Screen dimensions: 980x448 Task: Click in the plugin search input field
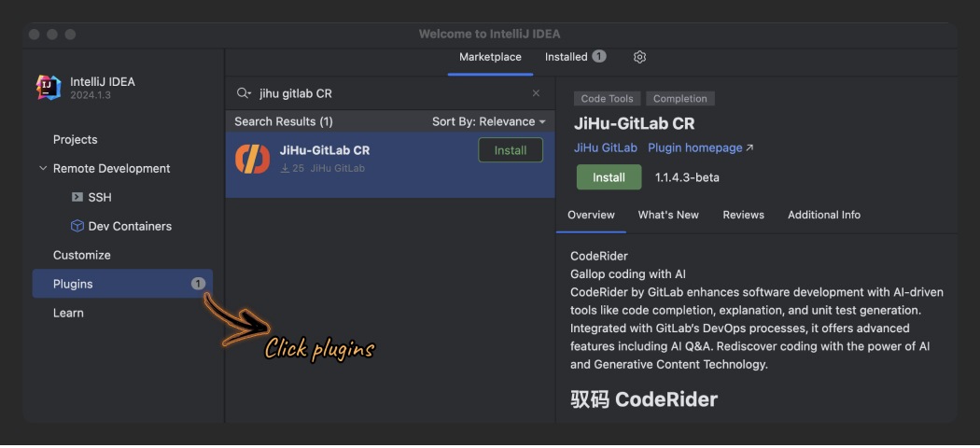[x=392, y=93]
